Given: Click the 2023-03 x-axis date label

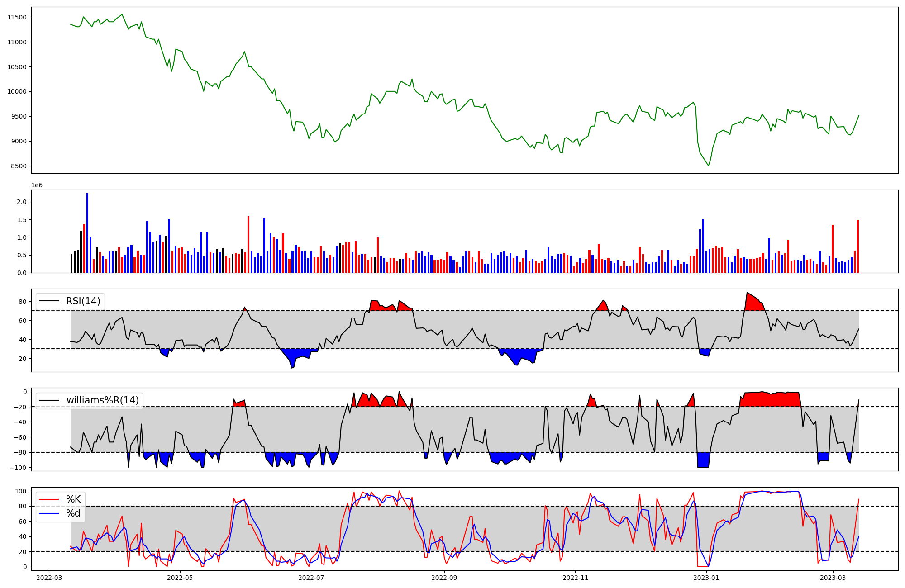Looking at the screenshot, I should tap(833, 578).
